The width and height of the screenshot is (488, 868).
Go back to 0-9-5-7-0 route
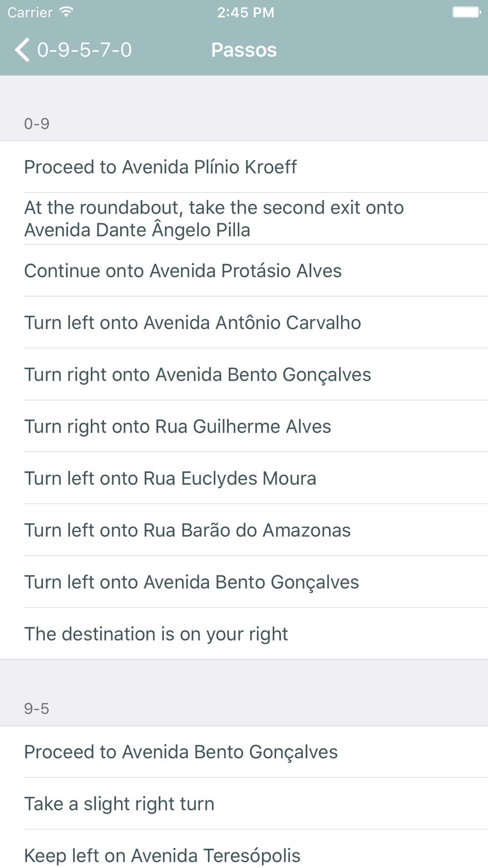pos(73,50)
